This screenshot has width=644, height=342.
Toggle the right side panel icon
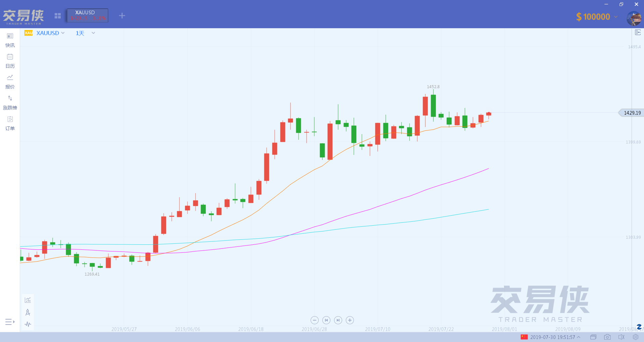[x=638, y=32]
